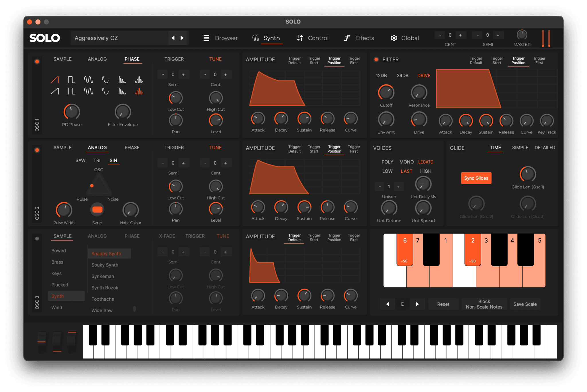Open the Browser section using its list icon
This screenshot has width=587, height=392.
pyautogui.click(x=206, y=38)
